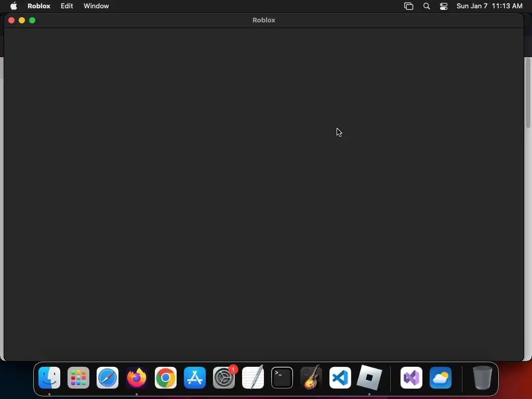Open the Edit menu
The width and height of the screenshot is (532, 399).
tap(67, 6)
